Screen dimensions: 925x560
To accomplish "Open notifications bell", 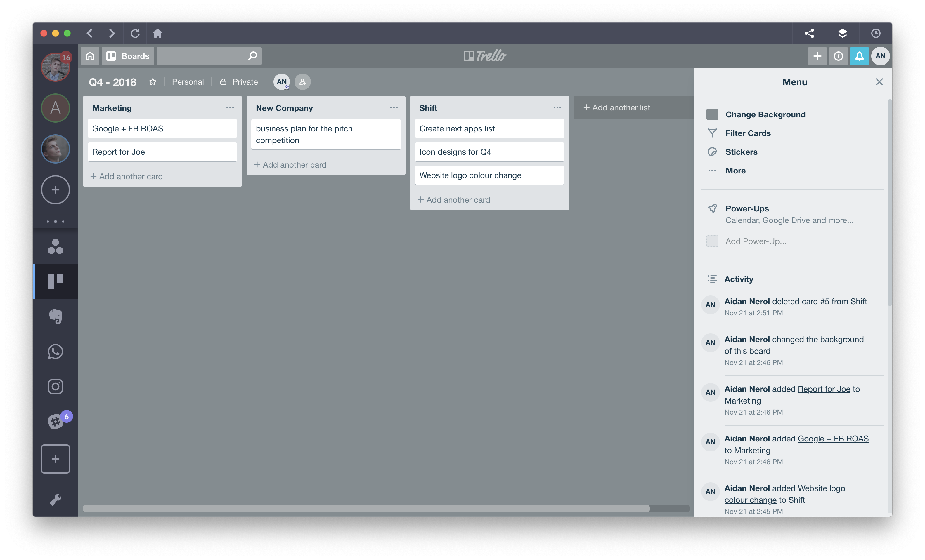I will [859, 56].
